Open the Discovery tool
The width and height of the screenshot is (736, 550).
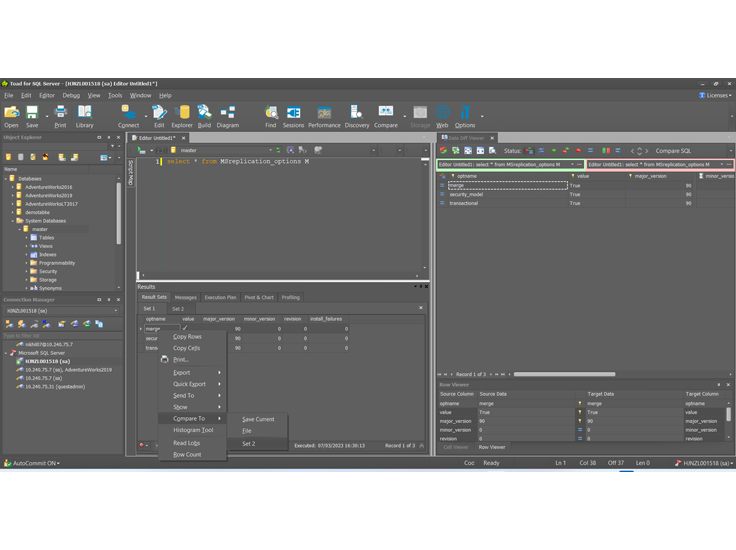(357, 116)
